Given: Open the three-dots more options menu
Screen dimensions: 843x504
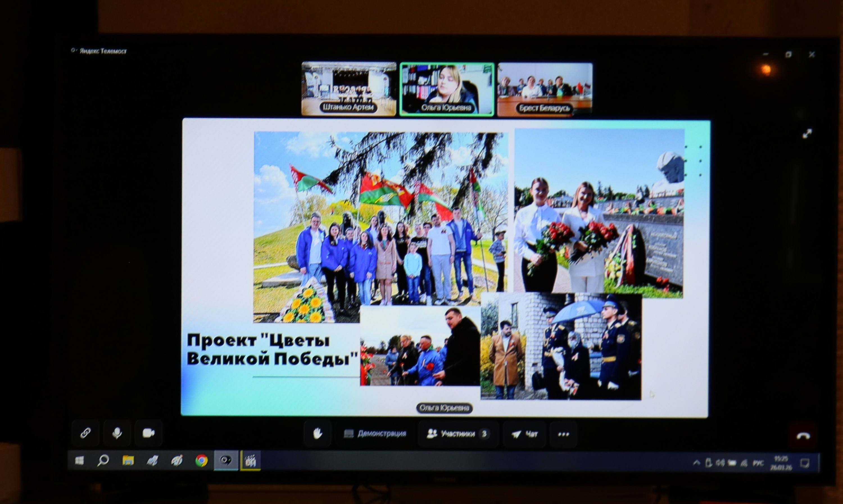Looking at the screenshot, I should pos(563,434).
